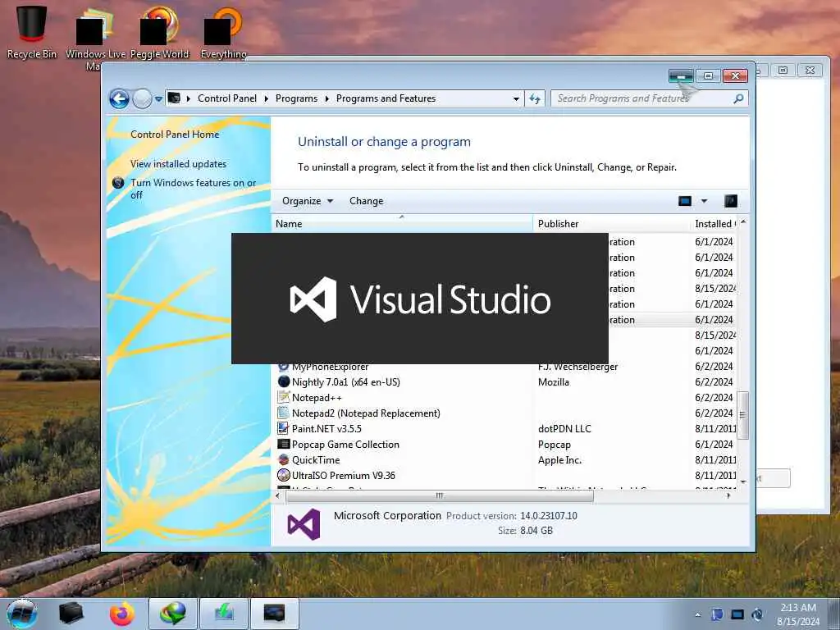Open the Windows Live Mail desktop icon
Viewport: 840px width, 630px height.
[95, 39]
